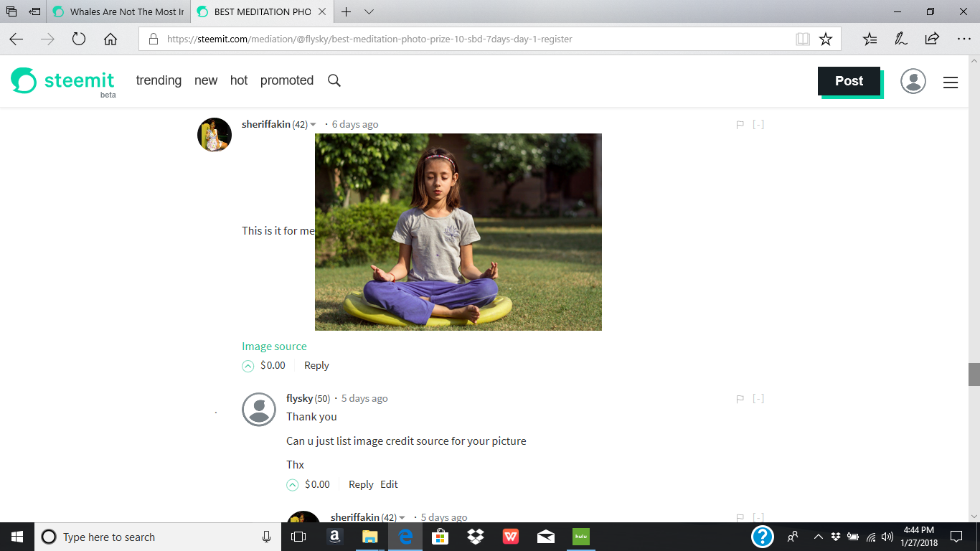Click the Steemit logo icon
This screenshot has width=980, height=551.
click(x=23, y=80)
